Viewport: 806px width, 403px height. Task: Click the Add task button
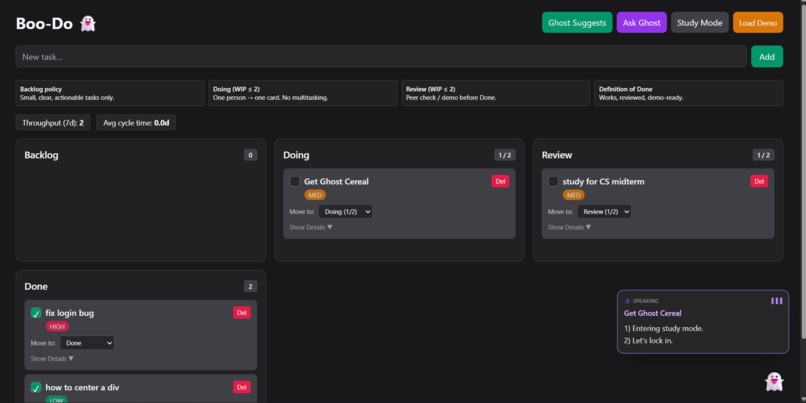767,57
